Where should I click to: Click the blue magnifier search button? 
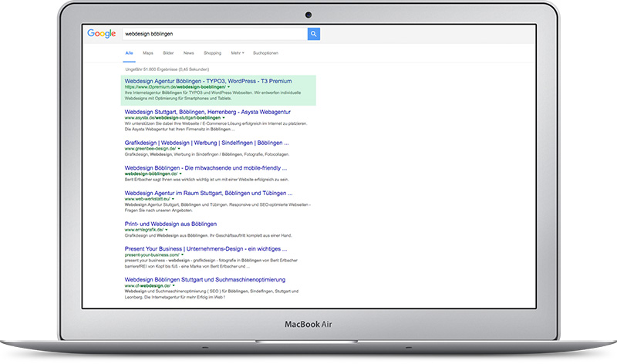point(314,34)
